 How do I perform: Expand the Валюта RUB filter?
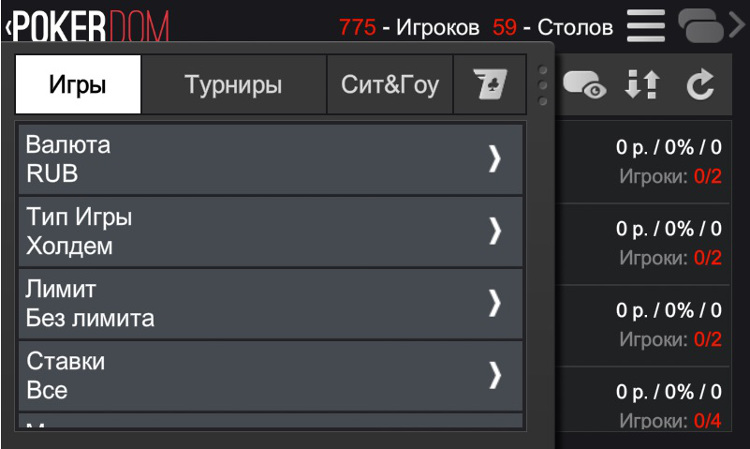(270, 159)
